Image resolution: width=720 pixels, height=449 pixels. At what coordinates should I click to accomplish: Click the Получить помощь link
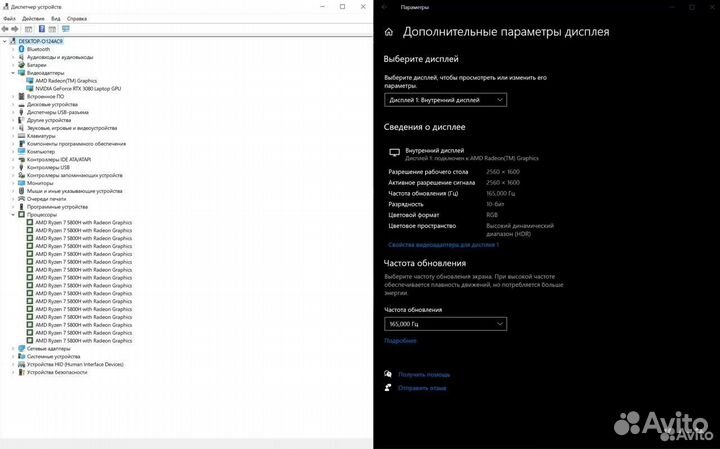click(x=424, y=374)
